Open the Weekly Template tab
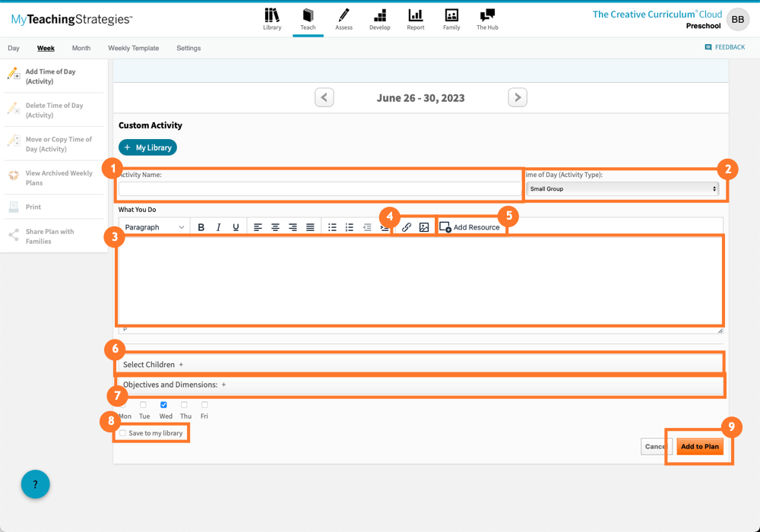The width and height of the screenshot is (760, 532). pos(133,47)
